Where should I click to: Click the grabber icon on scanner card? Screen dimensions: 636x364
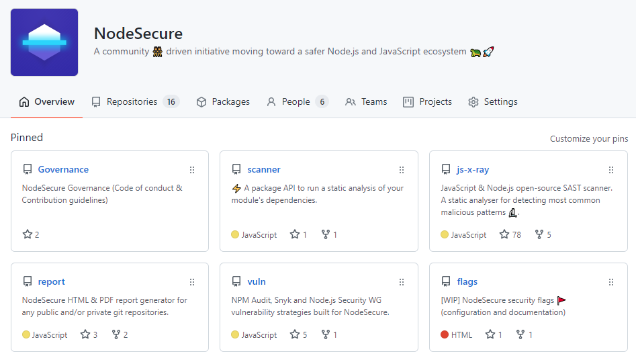[402, 170]
